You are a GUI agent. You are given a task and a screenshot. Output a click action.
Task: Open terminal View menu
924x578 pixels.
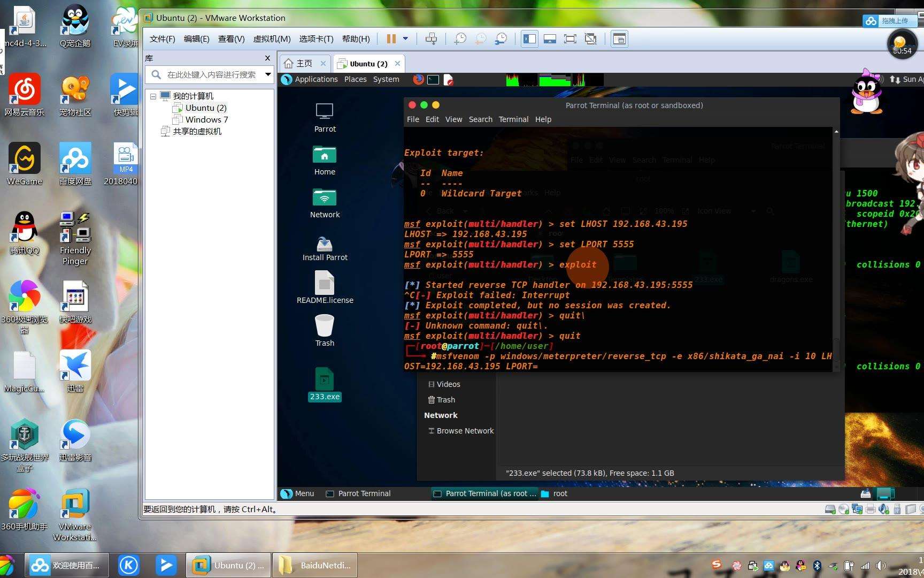point(453,119)
